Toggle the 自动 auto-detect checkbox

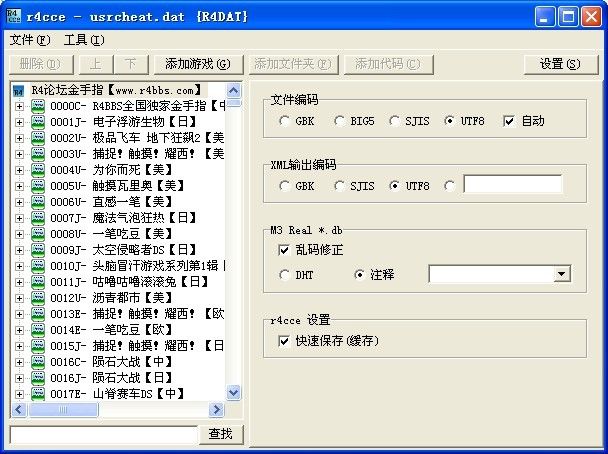(508, 121)
